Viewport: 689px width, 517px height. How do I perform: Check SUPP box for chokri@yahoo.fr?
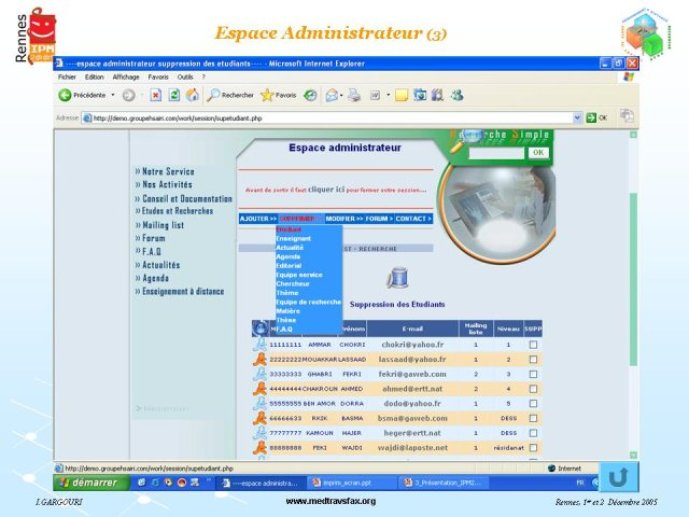pyautogui.click(x=533, y=345)
